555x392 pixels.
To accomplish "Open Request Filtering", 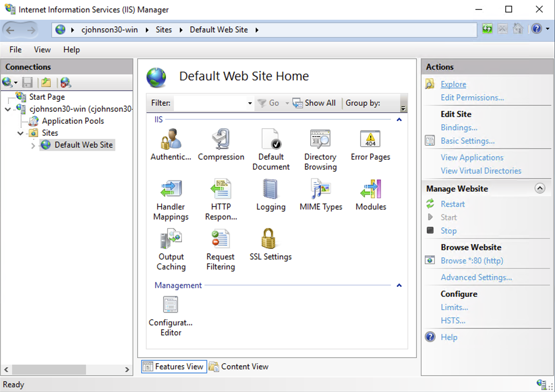I will [220, 249].
